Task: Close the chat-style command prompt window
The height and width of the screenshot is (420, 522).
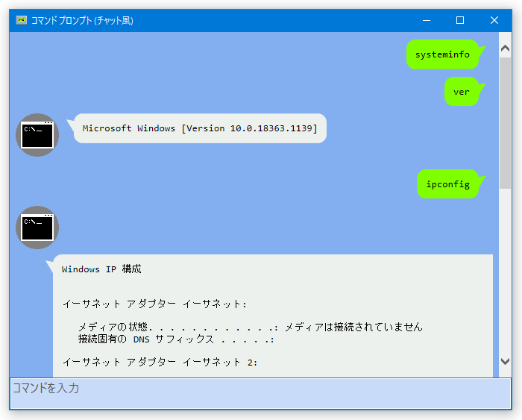Action: point(494,20)
